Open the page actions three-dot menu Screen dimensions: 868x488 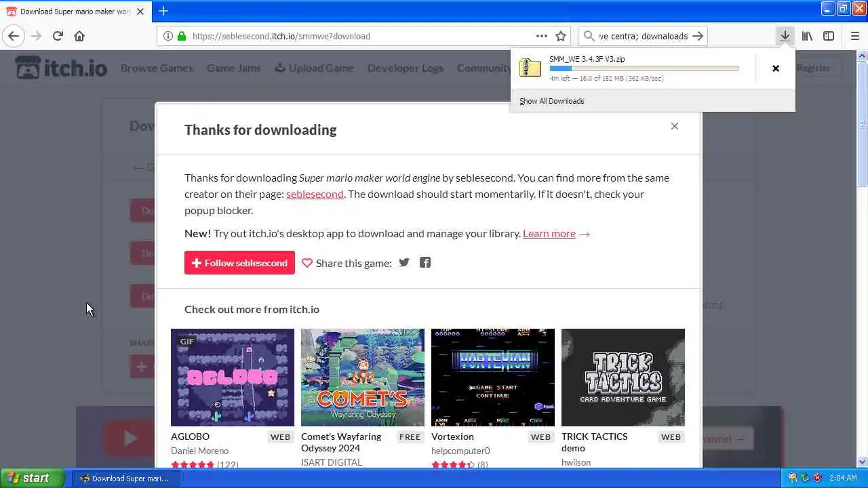pyautogui.click(x=541, y=36)
